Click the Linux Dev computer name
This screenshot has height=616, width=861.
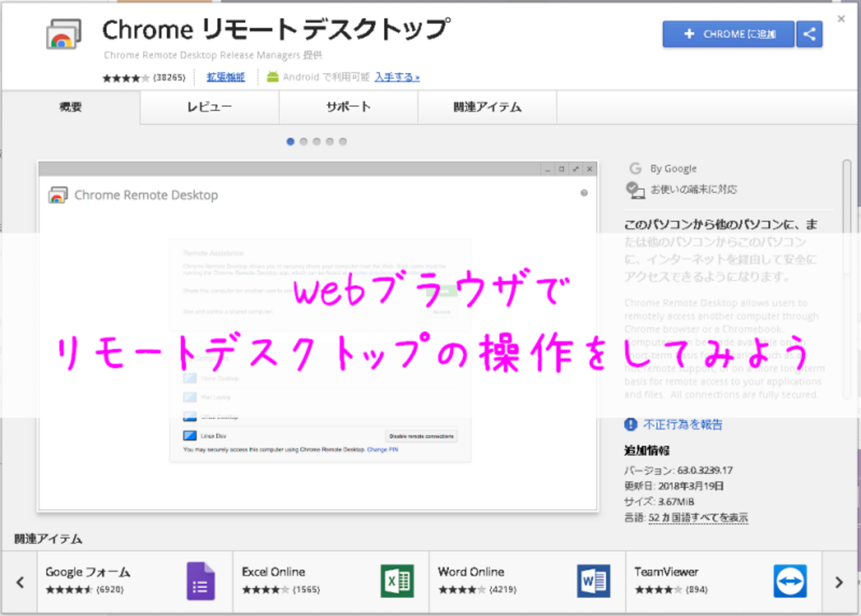tap(214, 436)
